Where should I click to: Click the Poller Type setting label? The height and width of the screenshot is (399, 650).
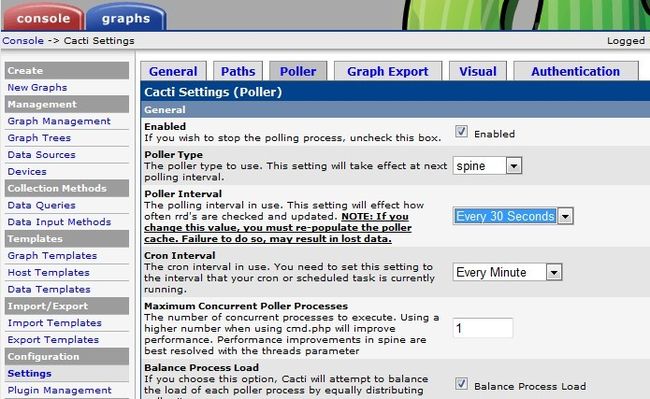click(x=173, y=155)
